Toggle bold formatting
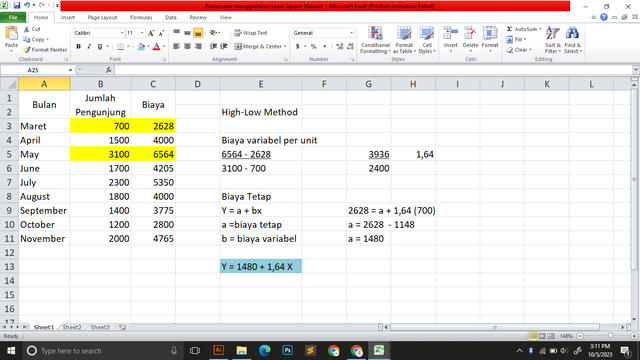The height and width of the screenshot is (360, 640). pos(78,47)
